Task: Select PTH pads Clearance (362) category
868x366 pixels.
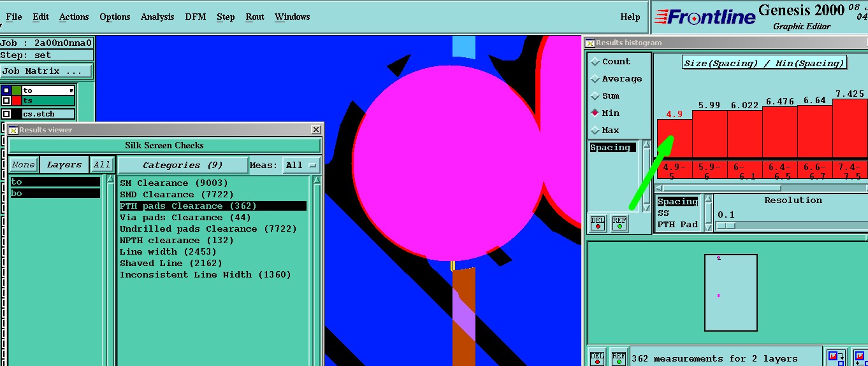Action: (213, 206)
